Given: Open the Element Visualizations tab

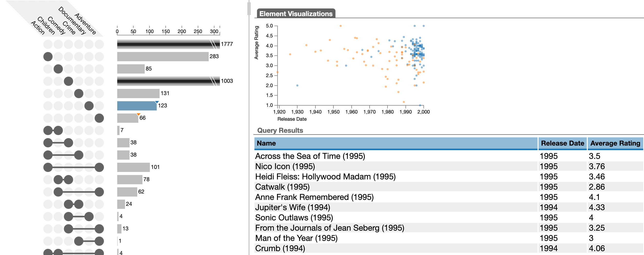Looking at the screenshot, I should click(x=296, y=14).
